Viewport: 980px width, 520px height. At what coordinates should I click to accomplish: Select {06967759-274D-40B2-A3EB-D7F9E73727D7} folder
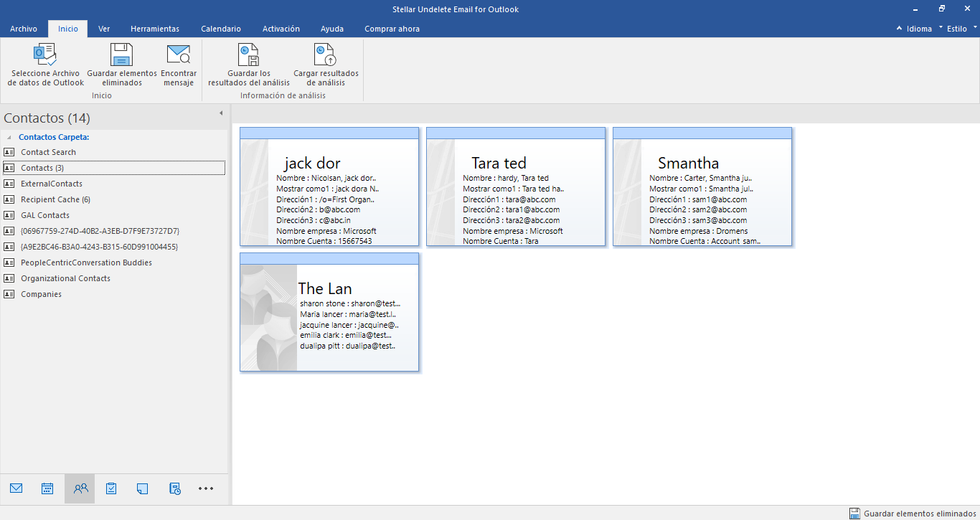113,231
